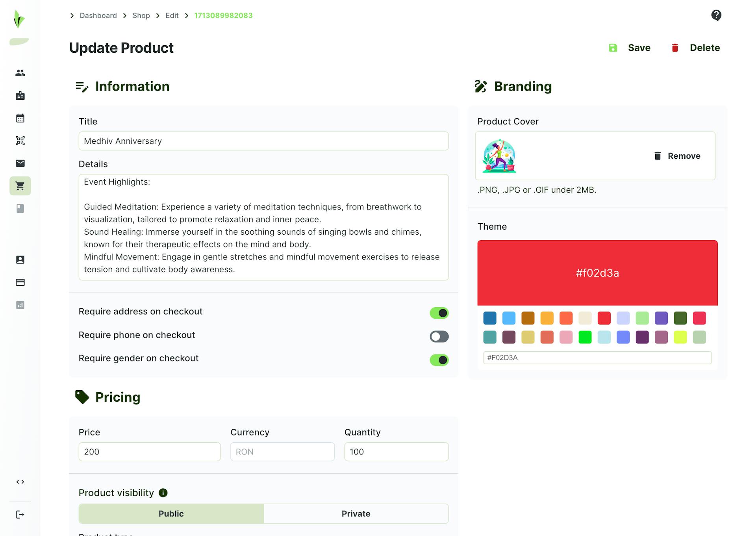Click the code brackets icon in the sidebar
756x536 pixels.
20,481
